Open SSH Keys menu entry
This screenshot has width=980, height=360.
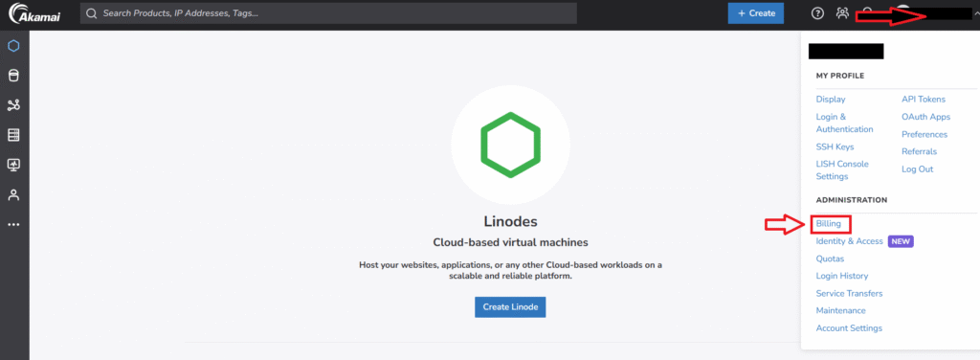tap(835, 146)
